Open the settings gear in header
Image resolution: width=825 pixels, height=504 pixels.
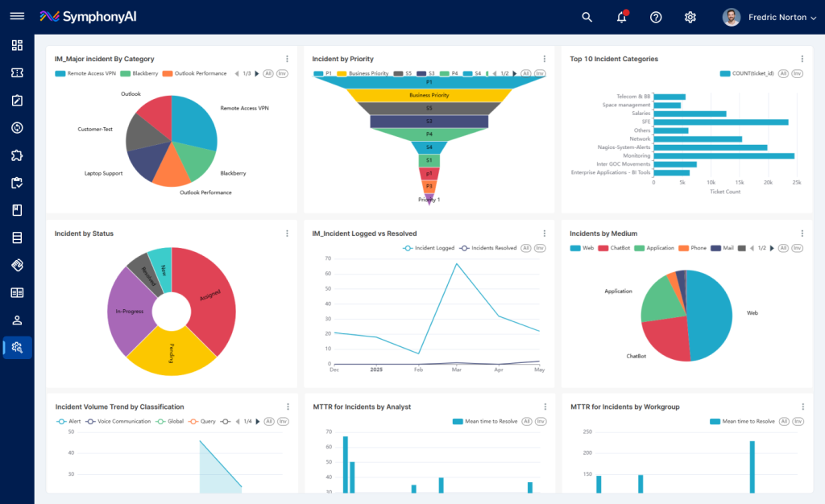coord(690,18)
